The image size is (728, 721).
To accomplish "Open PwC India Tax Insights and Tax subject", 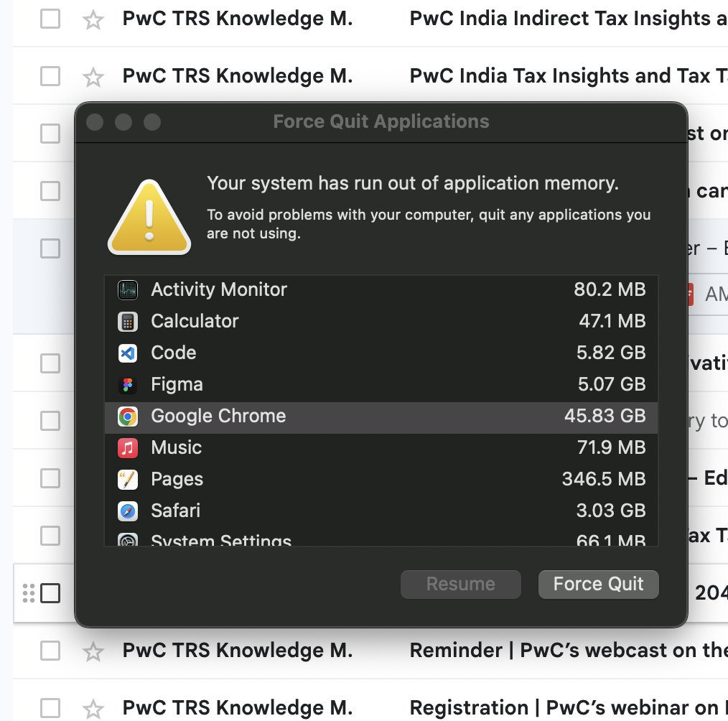I will coord(569,76).
